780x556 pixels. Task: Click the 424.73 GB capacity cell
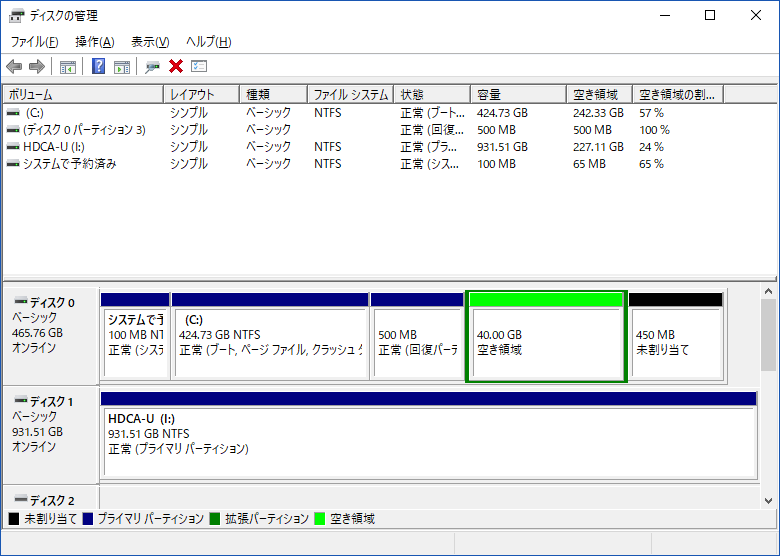tap(502, 113)
